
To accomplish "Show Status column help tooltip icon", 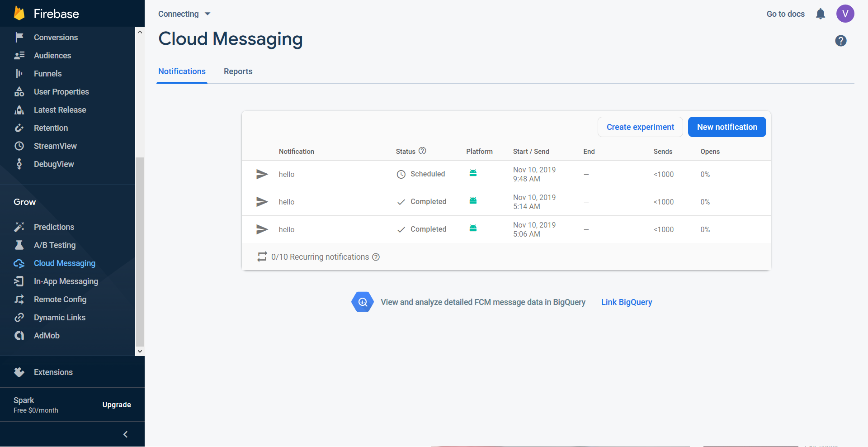I will [422, 151].
